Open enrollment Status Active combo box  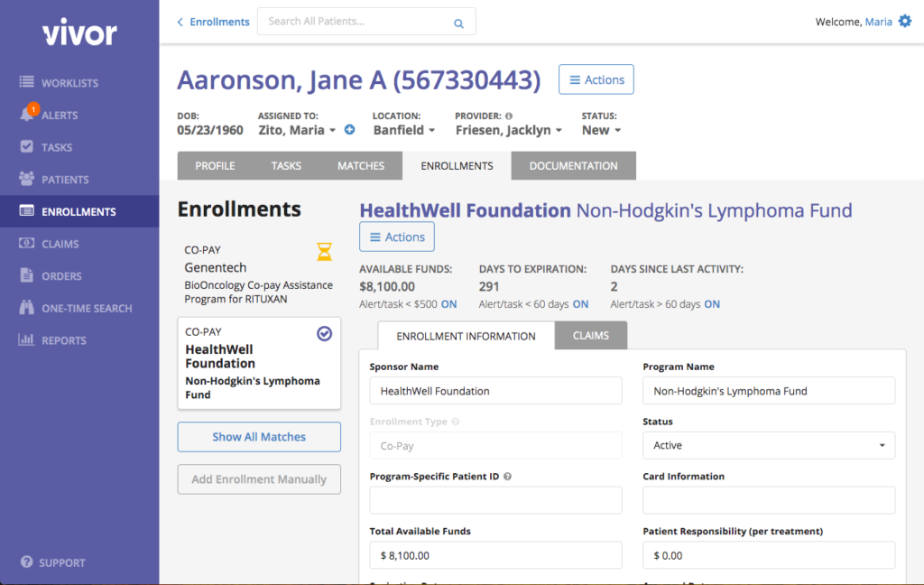click(769, 445)
